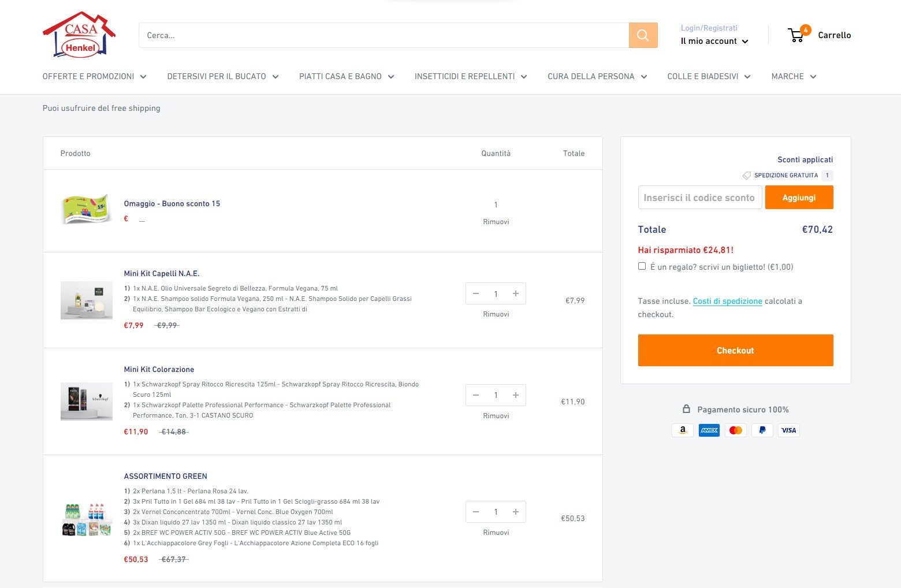
Task: Click the orange search magnifier button
Action: pos(643,35)
